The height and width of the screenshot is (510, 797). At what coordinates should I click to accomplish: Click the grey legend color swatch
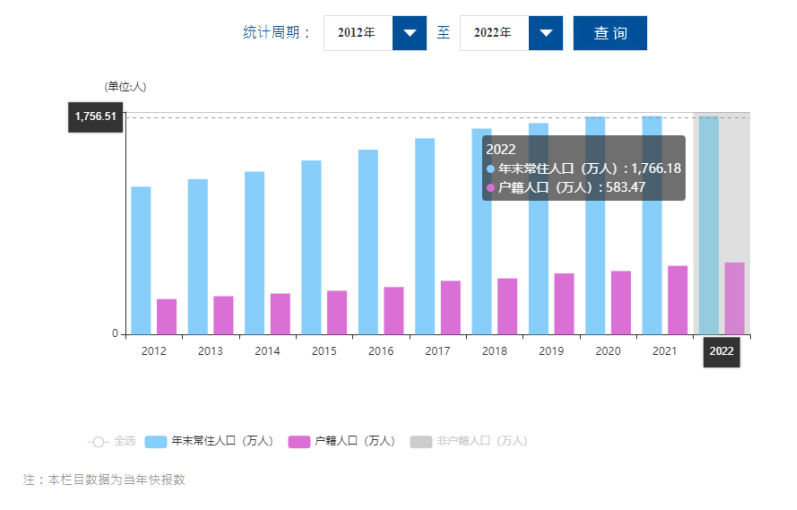tap(421, 441)
